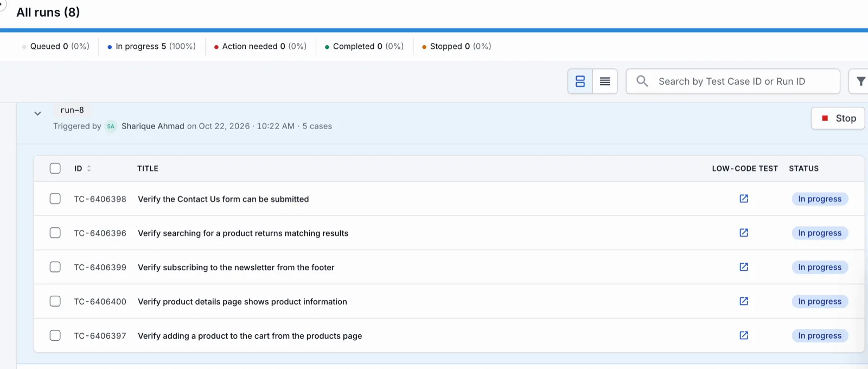Open the filter options funnel icon
The image size is (868, 369).
pos(860,81)
